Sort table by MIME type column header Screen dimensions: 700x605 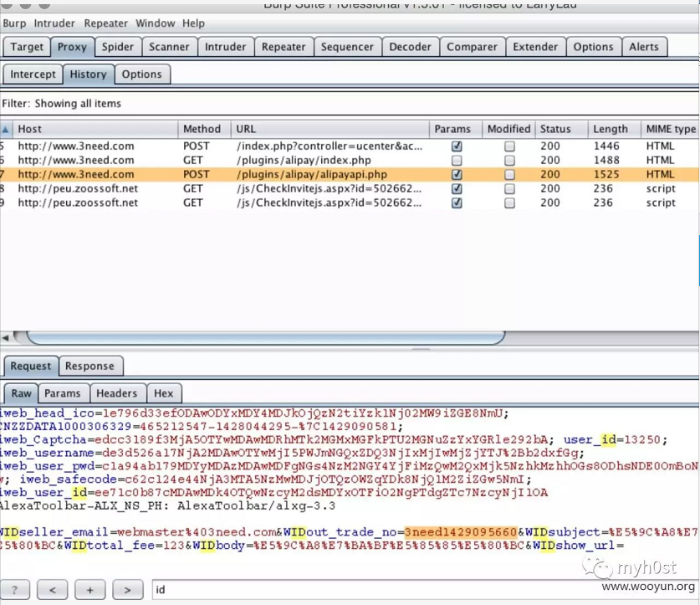670,129
